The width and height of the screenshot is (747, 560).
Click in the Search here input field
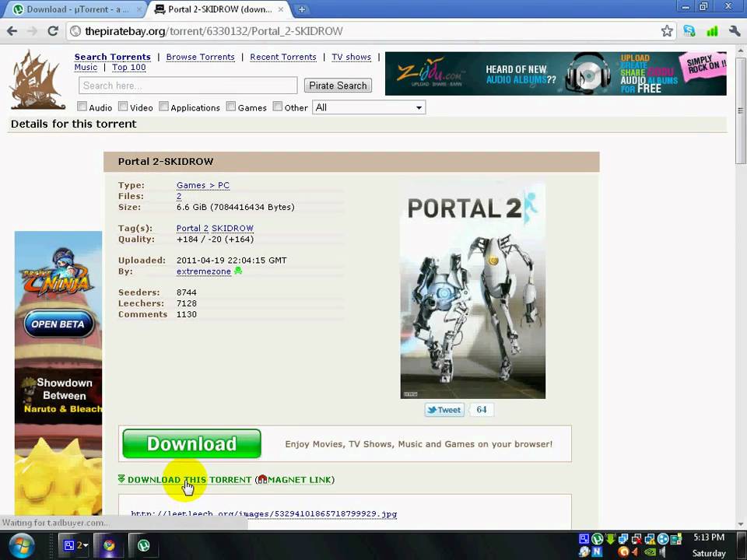click(x=188, y=86)
